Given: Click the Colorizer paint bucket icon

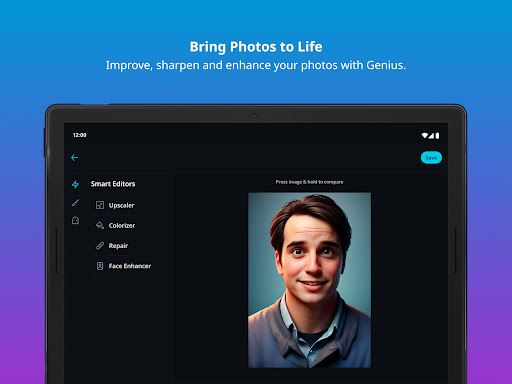Looking at the screenshot, I should click(x=100, y=225).
